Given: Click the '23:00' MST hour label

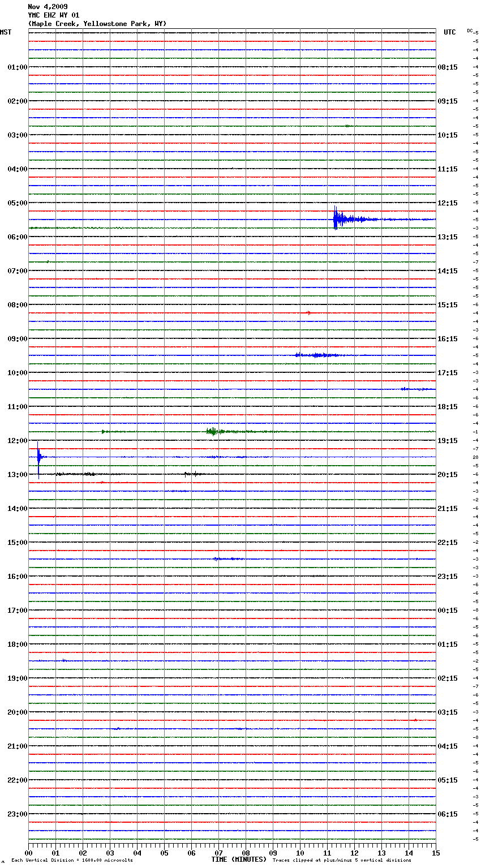Looking at the screenshot, I should click(x=18, y=814).
